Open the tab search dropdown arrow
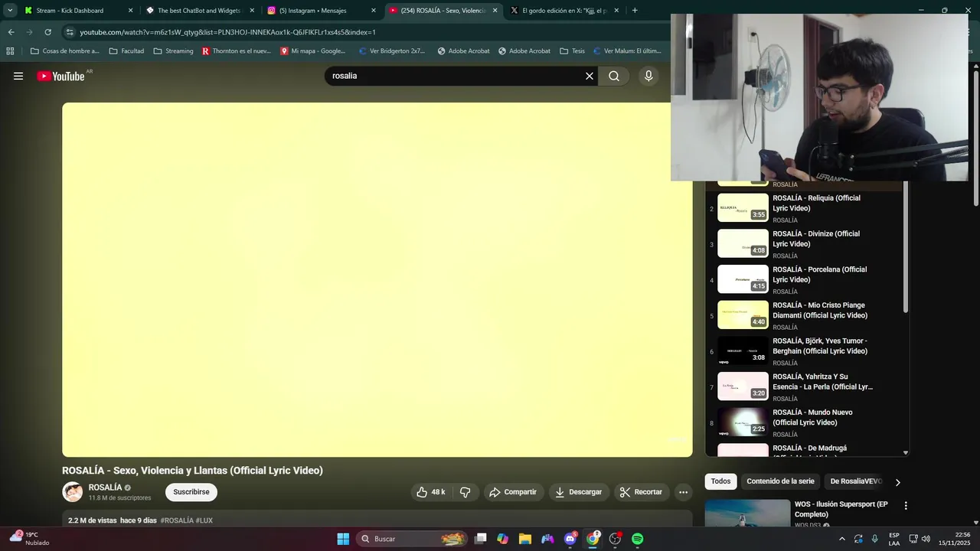This screenshot has width=980, height=551. [10, 11]
